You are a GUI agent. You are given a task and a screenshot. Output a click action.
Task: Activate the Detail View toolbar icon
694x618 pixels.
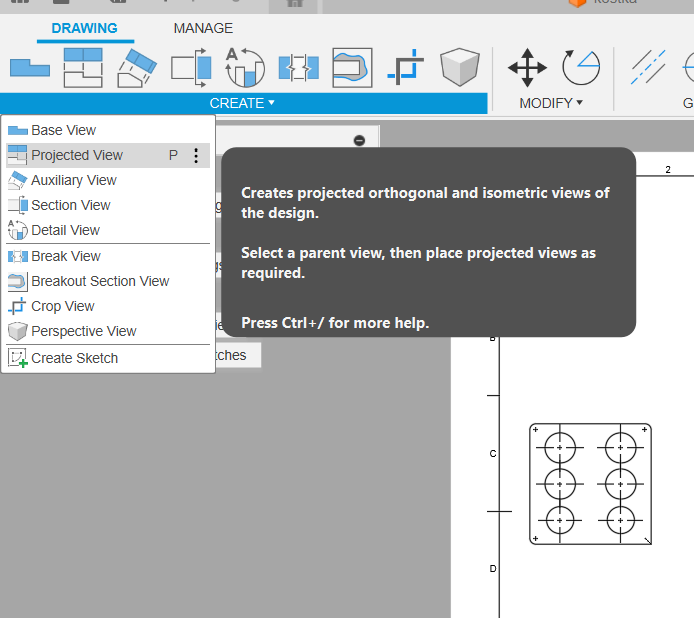[244, 67]
